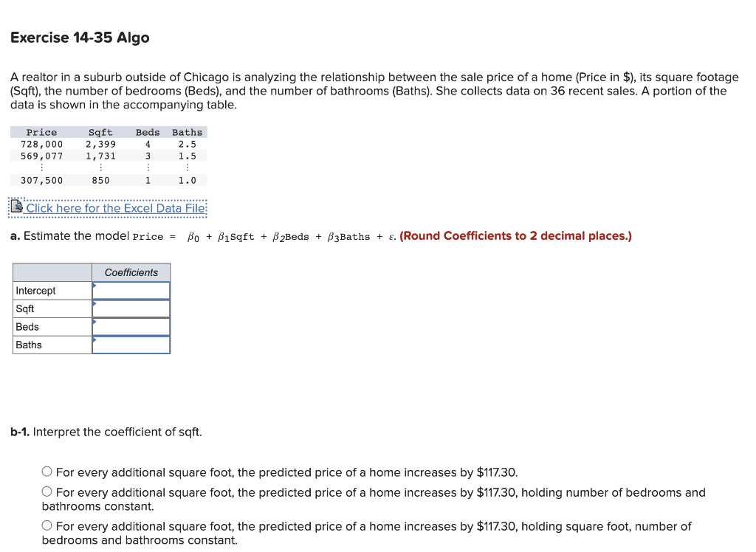Image resolution: width=756 pixels, height=552 pixels.
Task: Choose the option holding bedrooms and bathrooms constant
Action: pyautogui.click(x=47, y=491)
